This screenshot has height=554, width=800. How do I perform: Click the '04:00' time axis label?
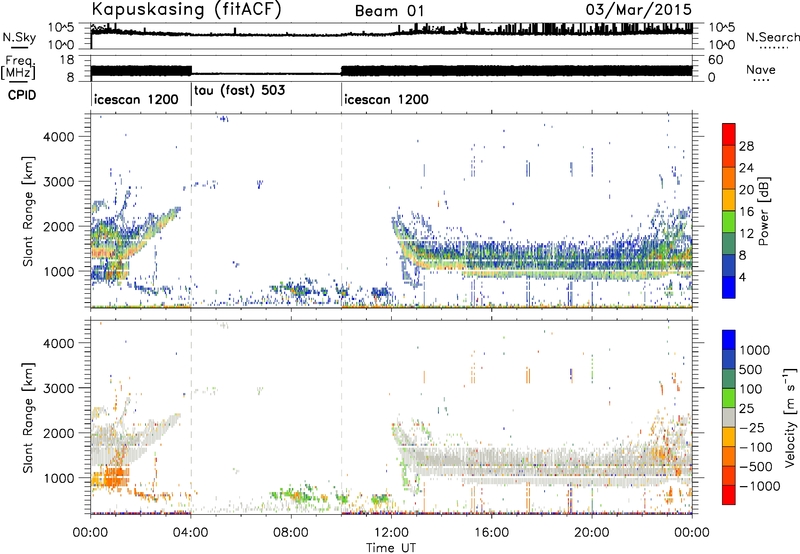tap(191, 532)
